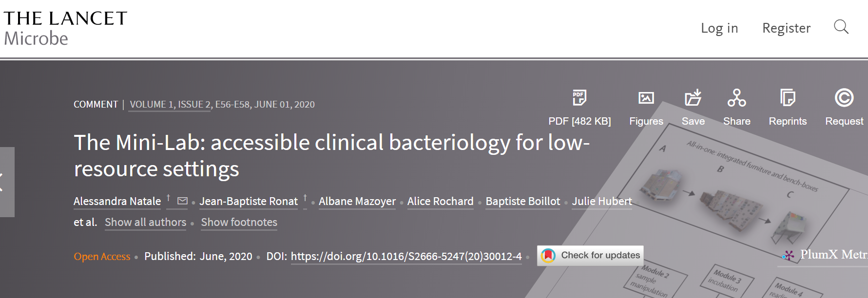The image size is (868, 298).
Task: Open Volume 1, Issue 2 link
Action: click(x=170, y=105)
